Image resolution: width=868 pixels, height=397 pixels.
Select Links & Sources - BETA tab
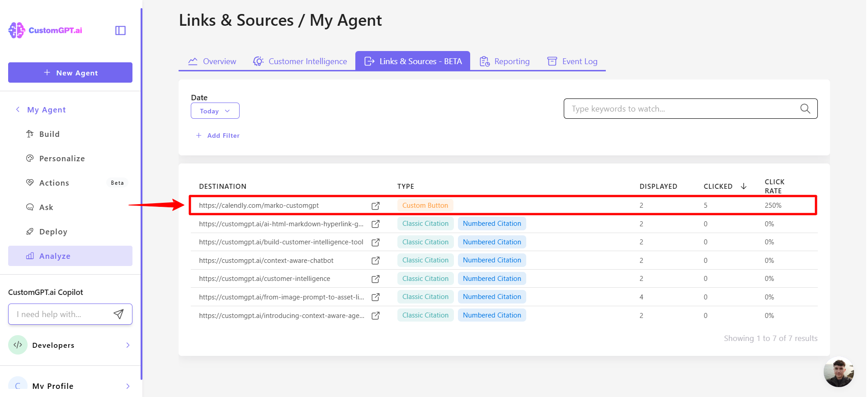tap(413, 61)
